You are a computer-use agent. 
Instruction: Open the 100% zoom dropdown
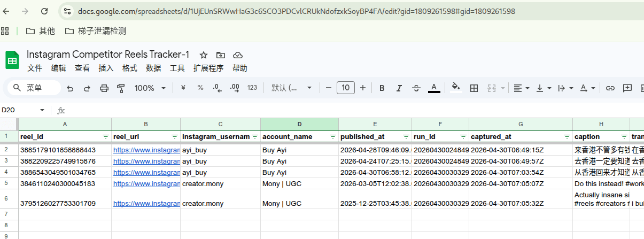[x=151, y=88]
